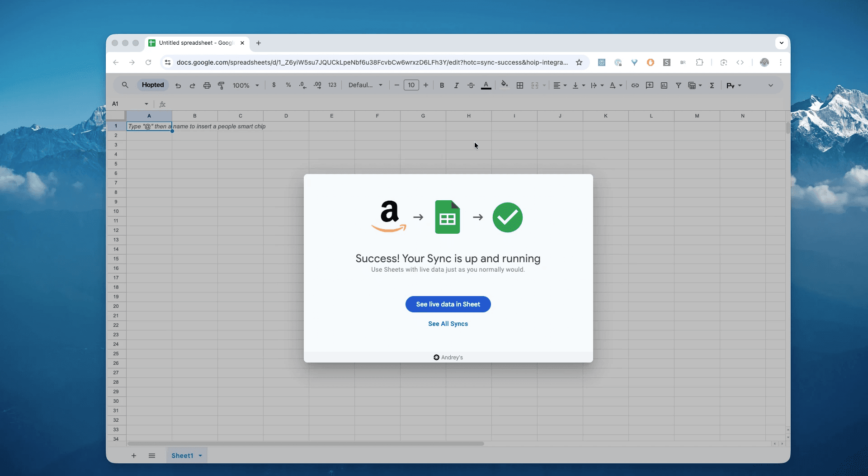Click the horizontal scrollbar thumb
The width and height of the screenshot is (868, 476).
306,444
